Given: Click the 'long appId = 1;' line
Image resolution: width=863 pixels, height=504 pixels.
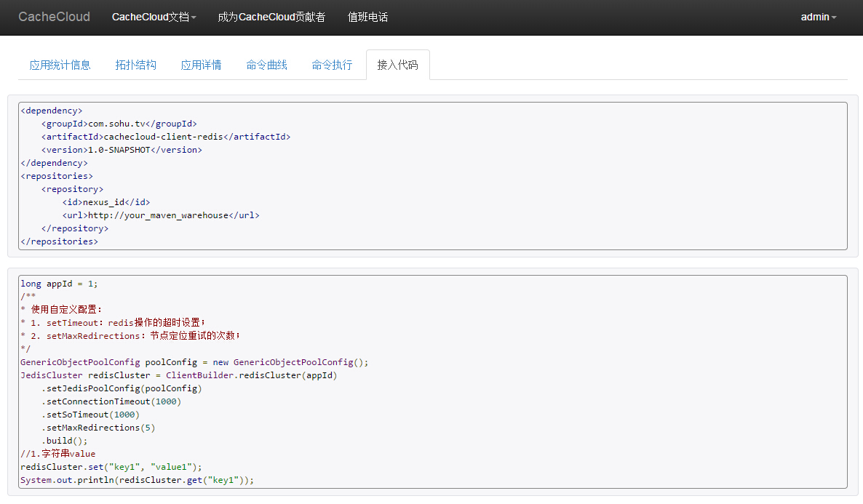Looking at the screenshot, I should click(59, 284).
